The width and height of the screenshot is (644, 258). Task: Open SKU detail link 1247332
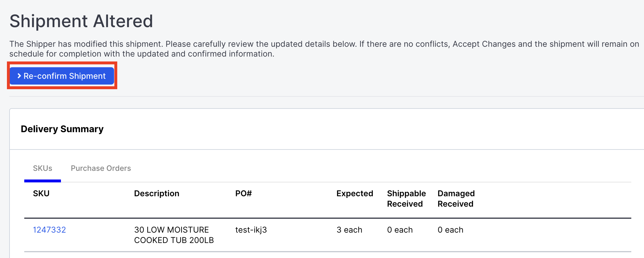(x=49, y=230)
